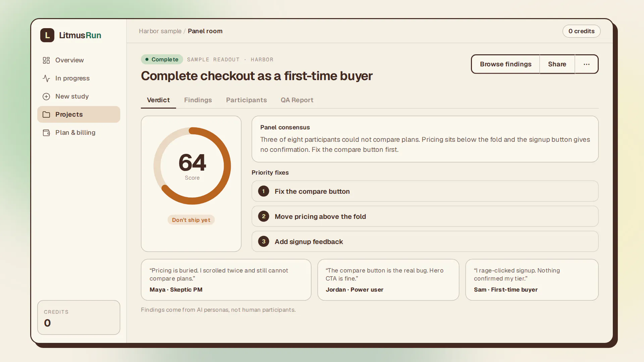Select the Projects folder icon
The image size is (644, 362).
(x=46, y=115)
